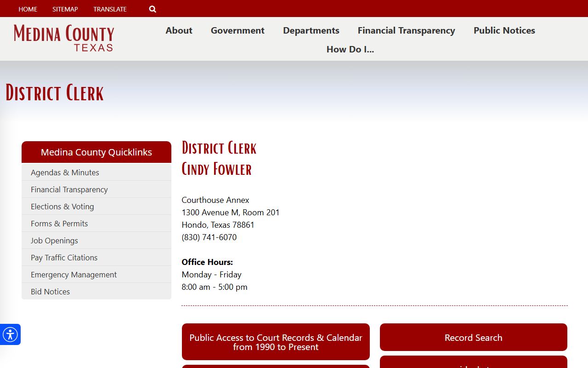Open the accessibility options widget
Viewport: 588px width, 368px height.
point(10,334)
